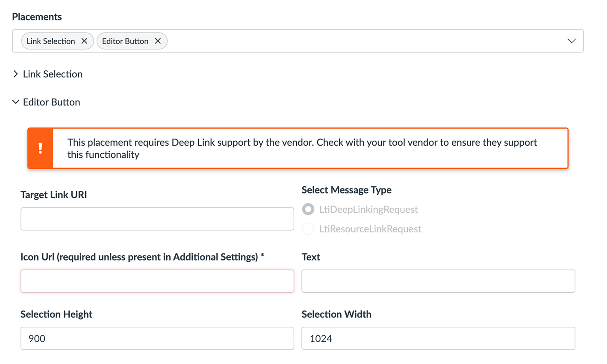Select LtiDeepLinkingRequest message type

(x=308, y=209)
